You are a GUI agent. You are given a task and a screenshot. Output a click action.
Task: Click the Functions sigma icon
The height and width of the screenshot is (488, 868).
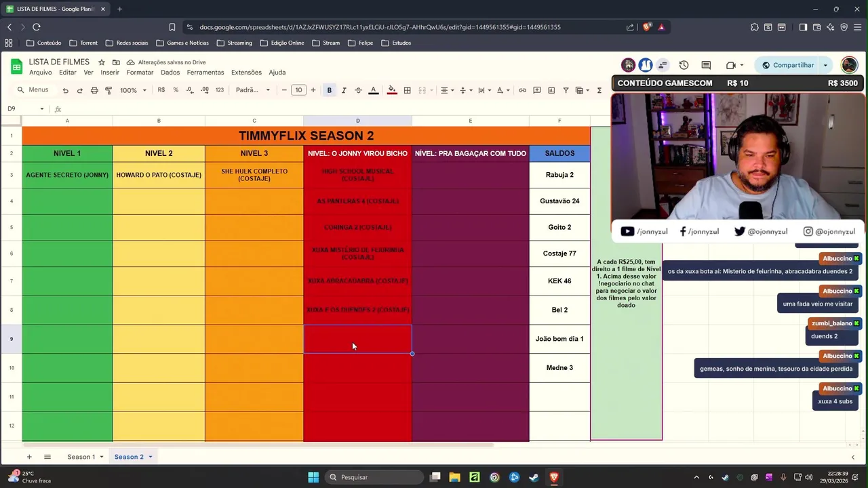599,90
